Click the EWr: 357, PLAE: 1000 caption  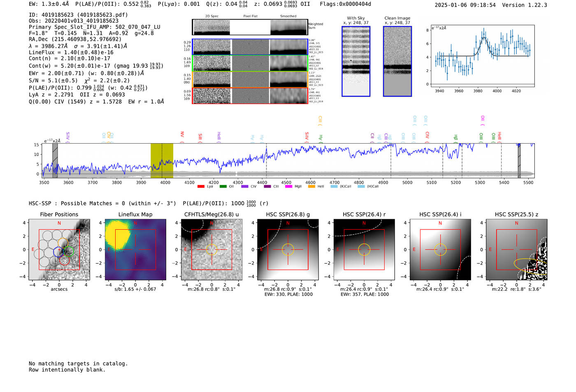pyautogui.click(x=364, y=295)
